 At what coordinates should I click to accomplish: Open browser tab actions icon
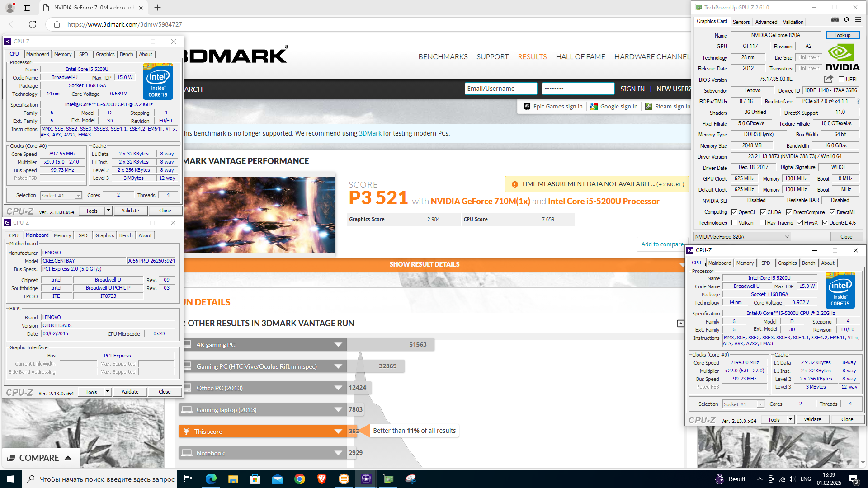[x=27, y=8]
